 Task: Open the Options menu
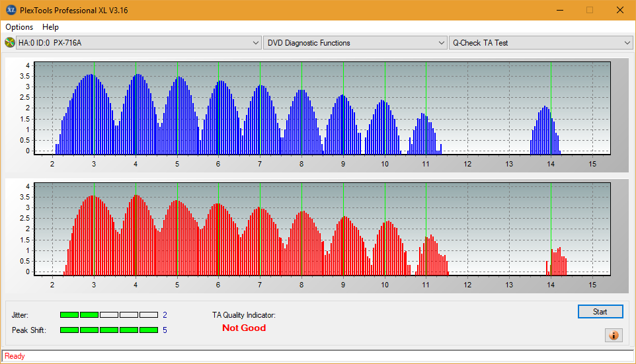(x=19, y=26)
